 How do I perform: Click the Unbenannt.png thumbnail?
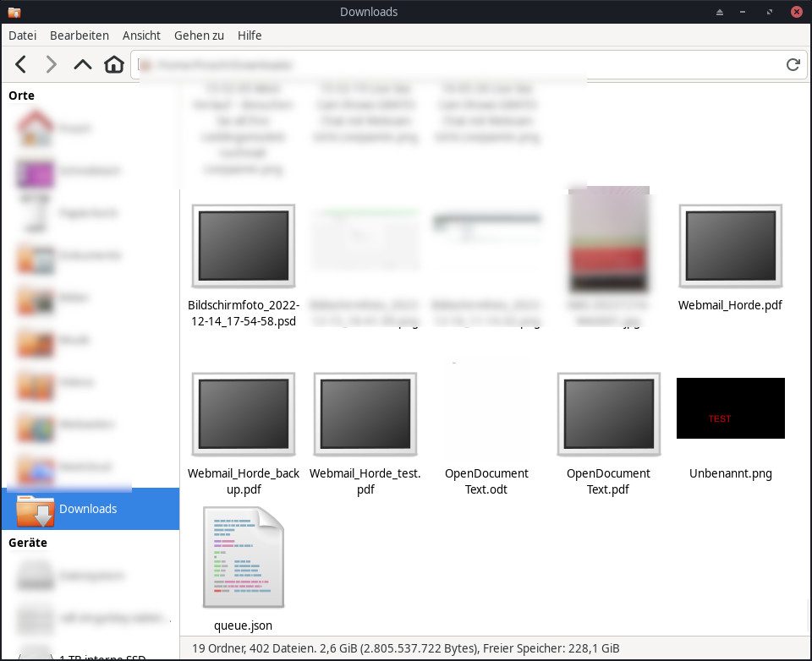[x=730, y=408]
